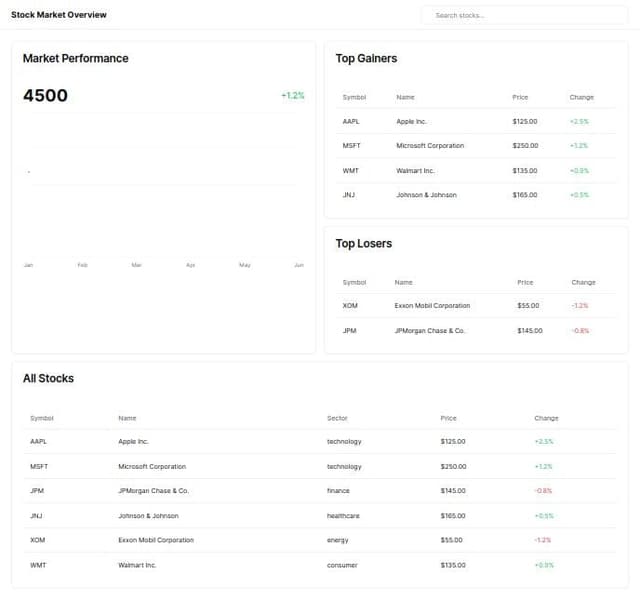Click the Symbol header in Top Losers
Screen dimensions: 640x600
354,282
